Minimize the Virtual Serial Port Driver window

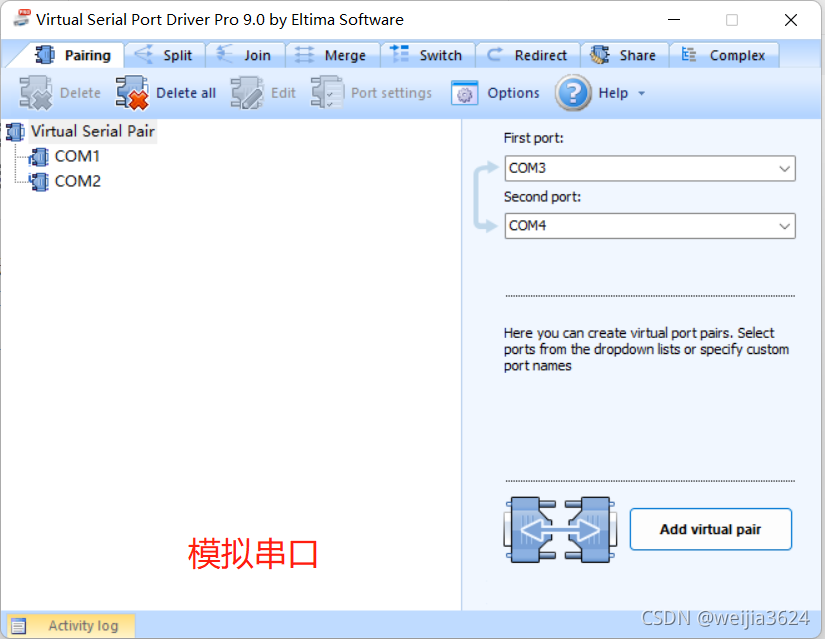(674, 20)
